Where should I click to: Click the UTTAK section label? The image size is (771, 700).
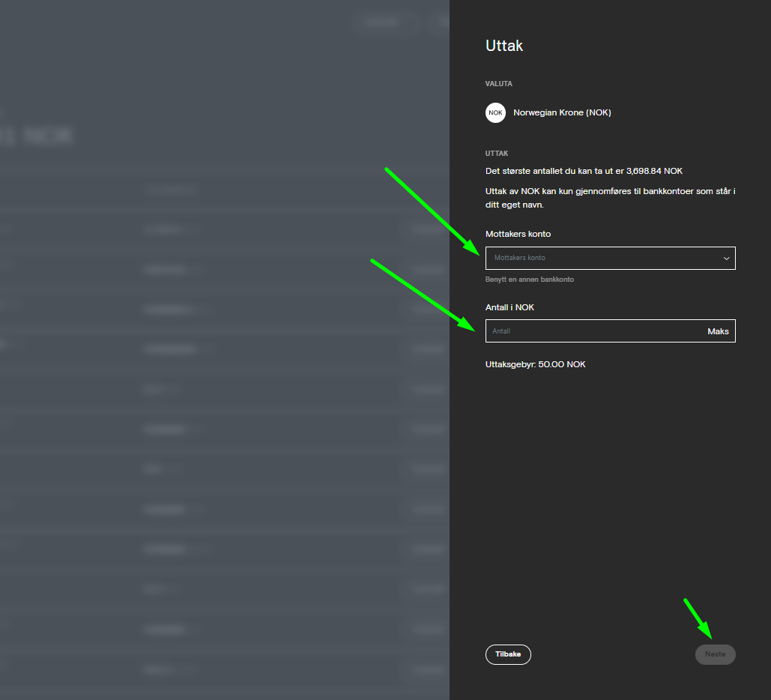pos(497,154)
